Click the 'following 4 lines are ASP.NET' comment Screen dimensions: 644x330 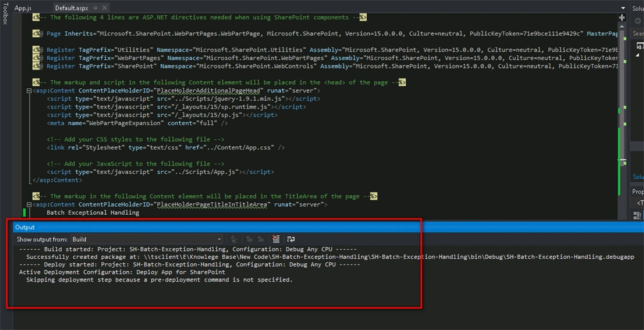point(199,17)
